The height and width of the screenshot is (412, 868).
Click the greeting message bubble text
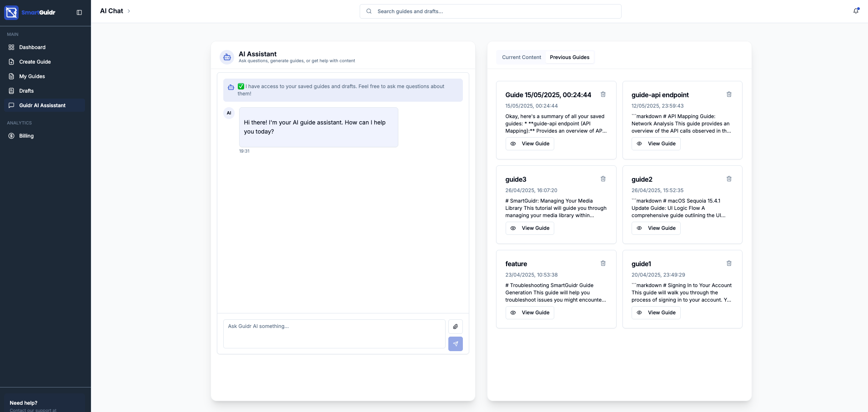tap(315, 127)
